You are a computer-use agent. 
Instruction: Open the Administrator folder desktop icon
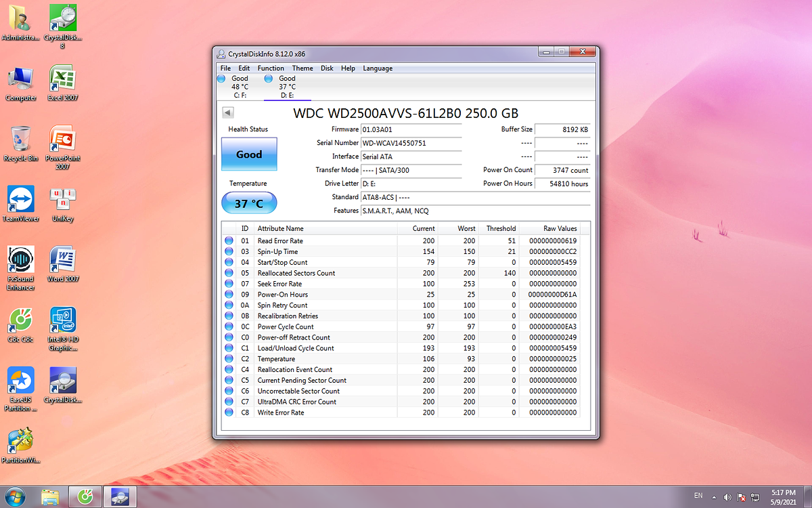20,22
